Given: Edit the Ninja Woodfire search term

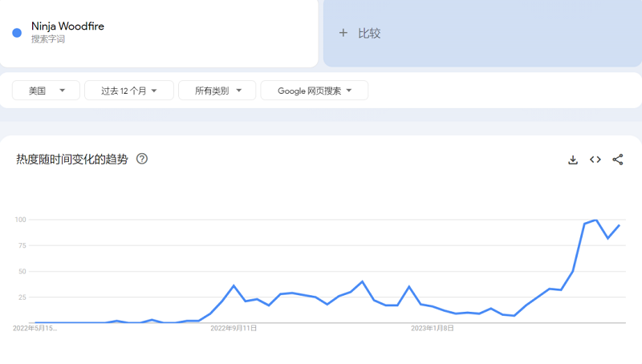Looking at the screenshot, I should tap(67, 26).
